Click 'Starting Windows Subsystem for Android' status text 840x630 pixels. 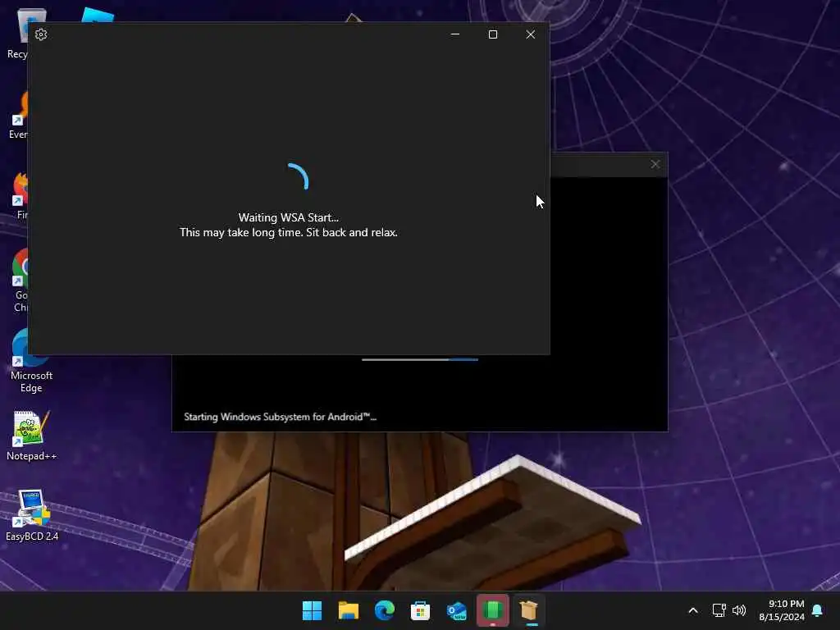(281, 417)
